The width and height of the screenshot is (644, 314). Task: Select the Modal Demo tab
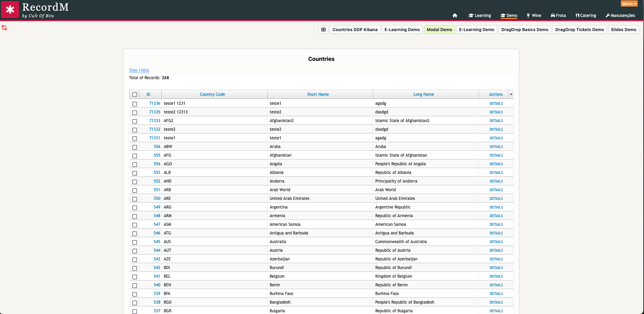[439, 30]
